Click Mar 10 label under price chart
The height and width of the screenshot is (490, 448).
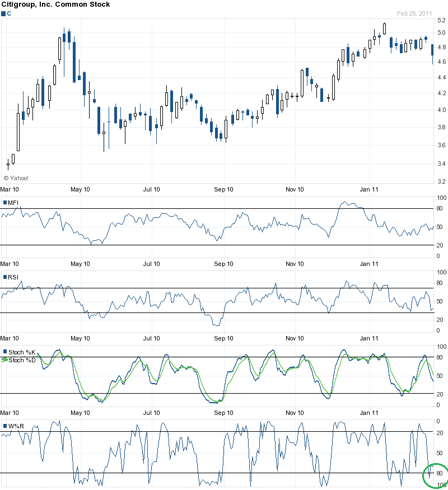pyautogui.click(x=9, y=189)
